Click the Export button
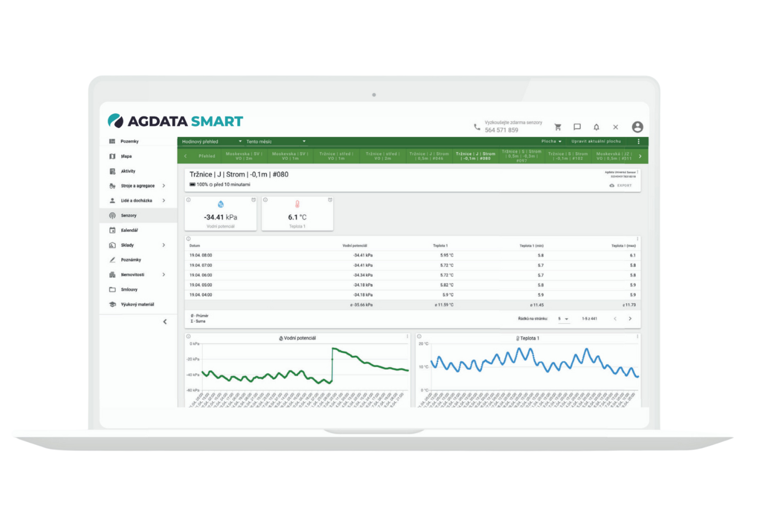This screenshot has height=532, width=758. click(x=621, y=186)
